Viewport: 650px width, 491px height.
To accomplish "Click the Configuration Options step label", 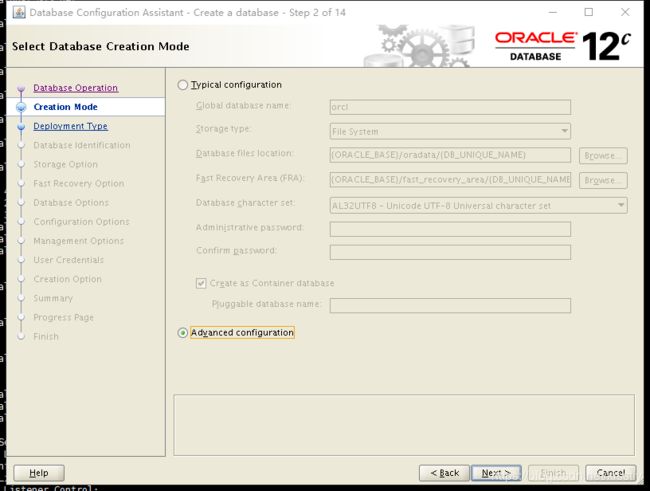I will click(81, 221).
